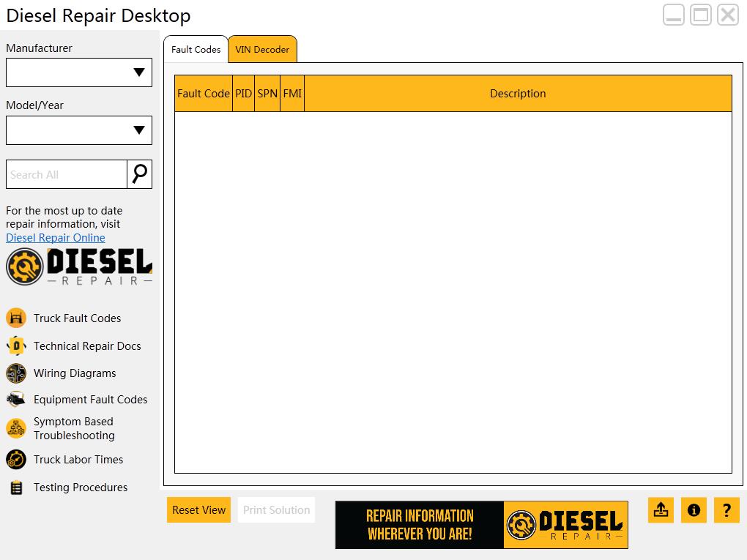The width and height of the screenshot is (747, 560).
Task: Click the Repair Information banner ad
Action: point(481,525)
